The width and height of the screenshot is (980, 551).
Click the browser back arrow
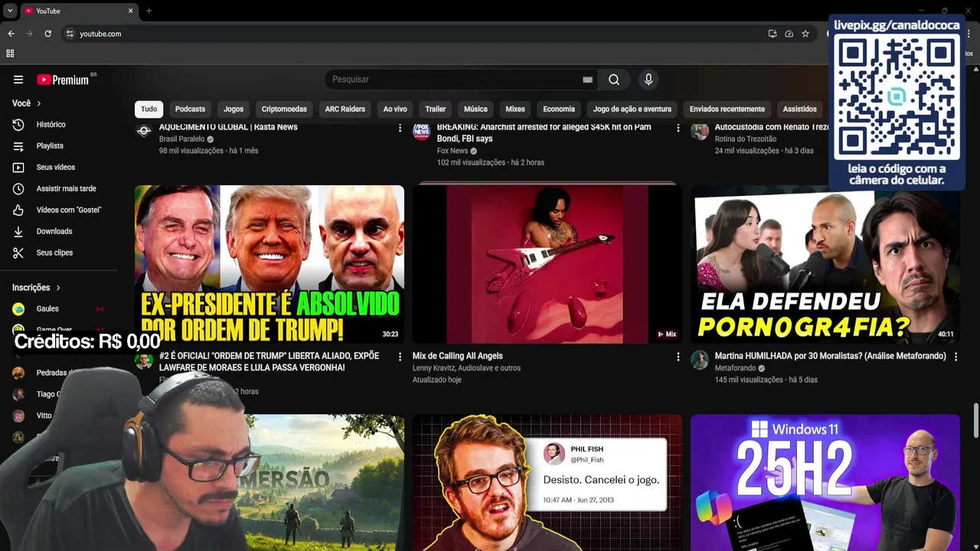click(11, 34)
